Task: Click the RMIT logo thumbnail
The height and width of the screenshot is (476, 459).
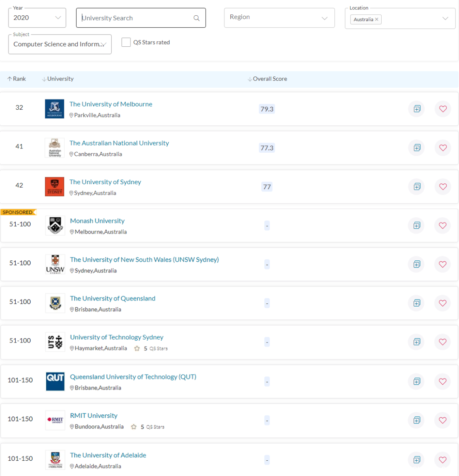Action: coord(55,420)
